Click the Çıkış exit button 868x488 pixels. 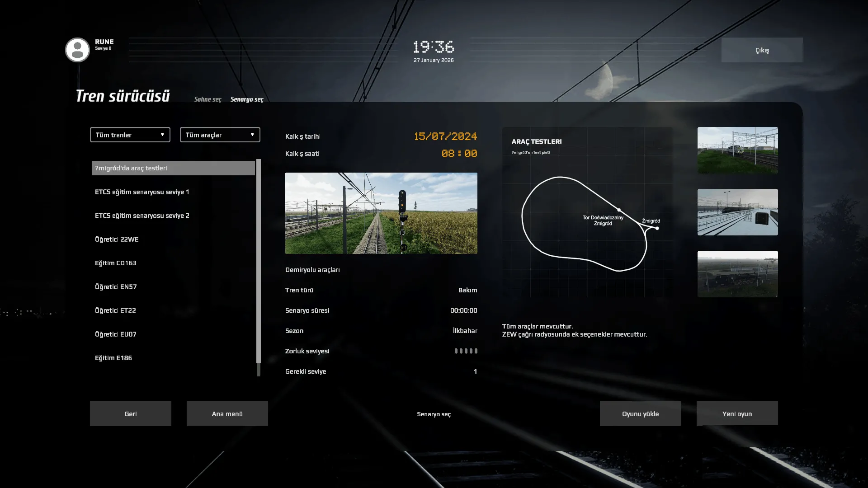coord(762,50)
